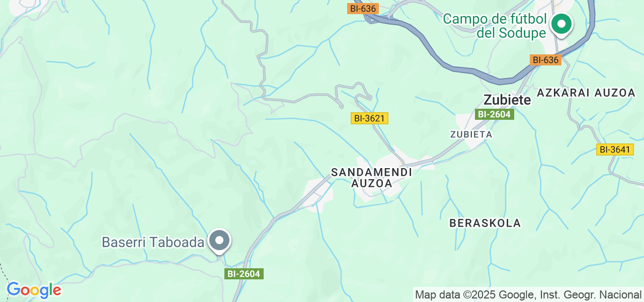644x302 pixels.
Task: Select the BI-636 road shield near Zubiete
Action: pyautogui.click(x=545, y=60)
